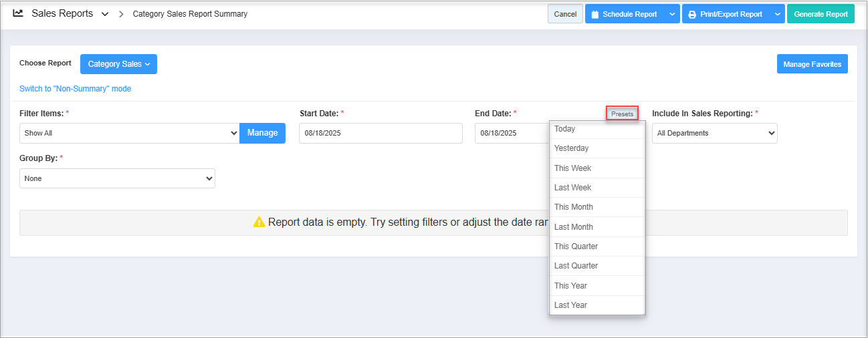Screen dimensions: 868x338
Task: Click the Sales Reports chart icon
Action: pyautogui.click(x=18, y=13)
